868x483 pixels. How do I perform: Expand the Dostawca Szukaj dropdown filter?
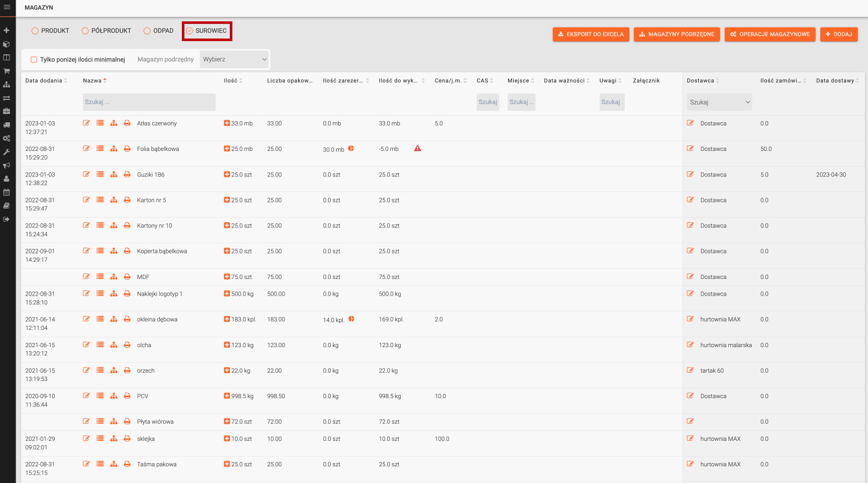[719, 102]
